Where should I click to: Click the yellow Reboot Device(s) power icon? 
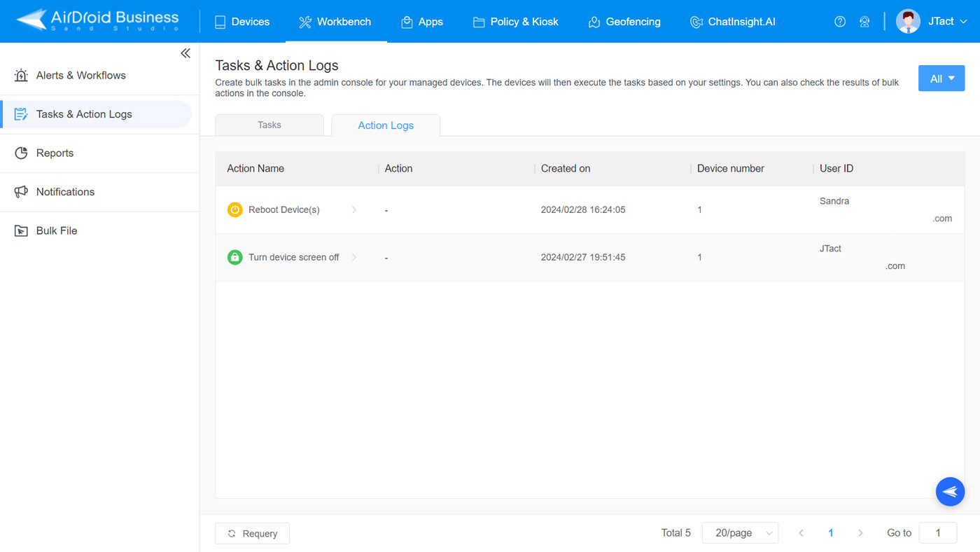[x=235, y=209]
